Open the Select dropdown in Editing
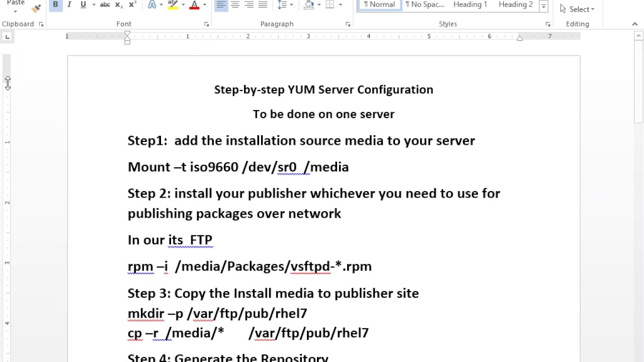The width and height of the screenshot is (644, 362). coord(577,9)
